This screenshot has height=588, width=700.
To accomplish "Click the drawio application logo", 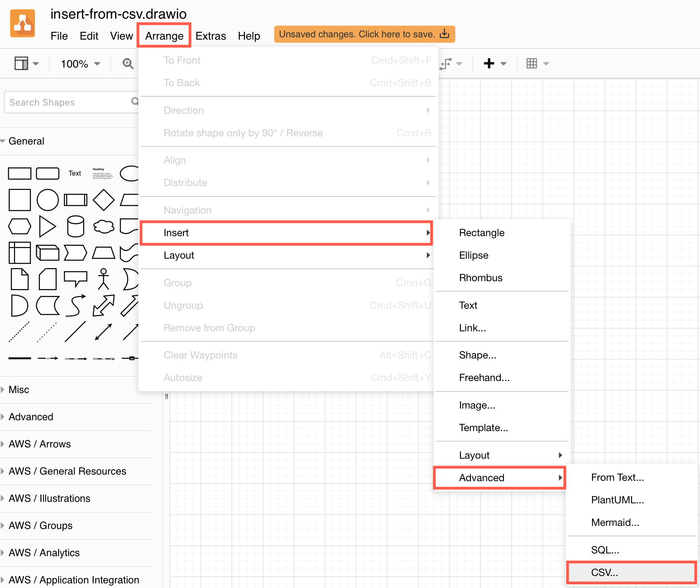I will [x=22, y=23].
